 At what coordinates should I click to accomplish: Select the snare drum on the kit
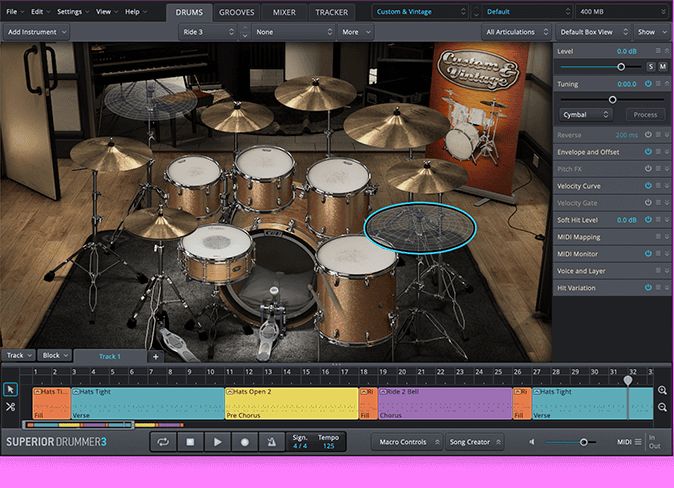pyautogui.click(x=217, y=253)
